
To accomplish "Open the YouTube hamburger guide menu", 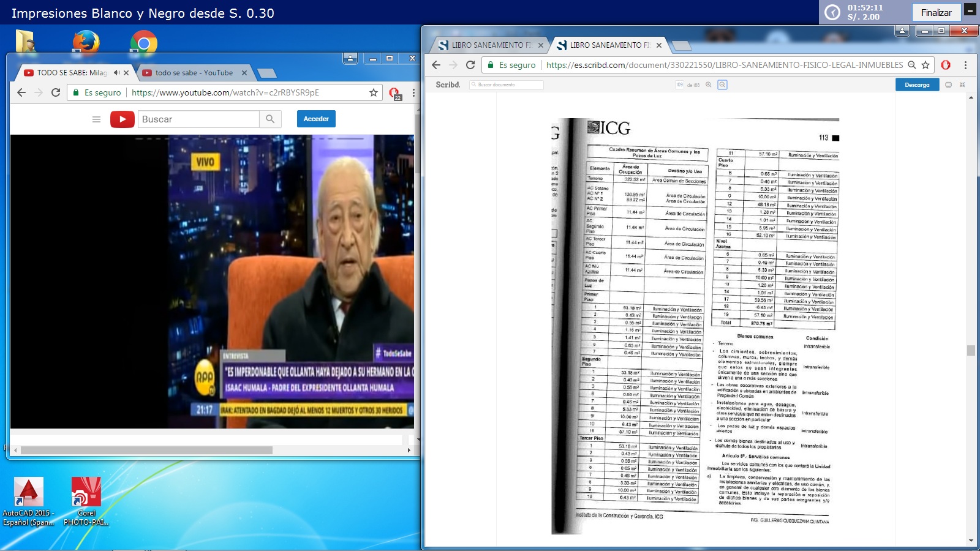I will 96,119.
